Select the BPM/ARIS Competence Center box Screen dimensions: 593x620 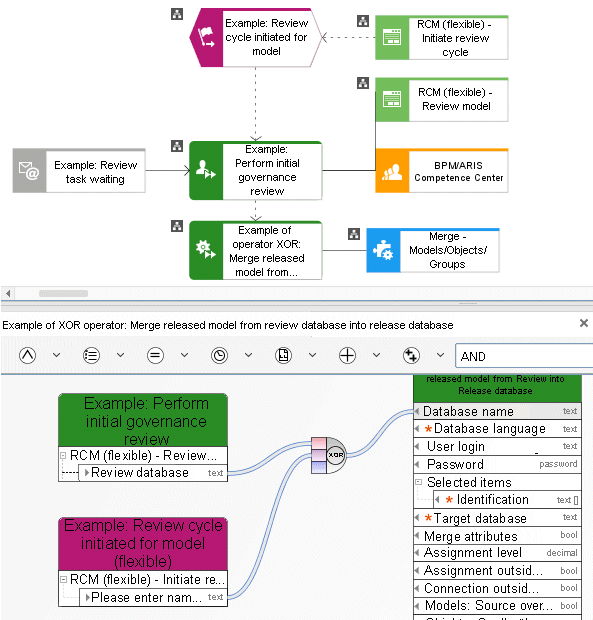[x=442, y=171]
